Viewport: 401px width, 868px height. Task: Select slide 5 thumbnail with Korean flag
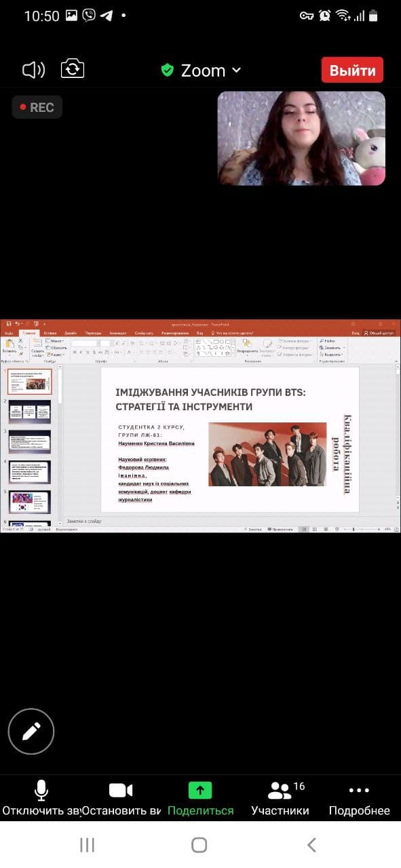(x=30, y=502)
